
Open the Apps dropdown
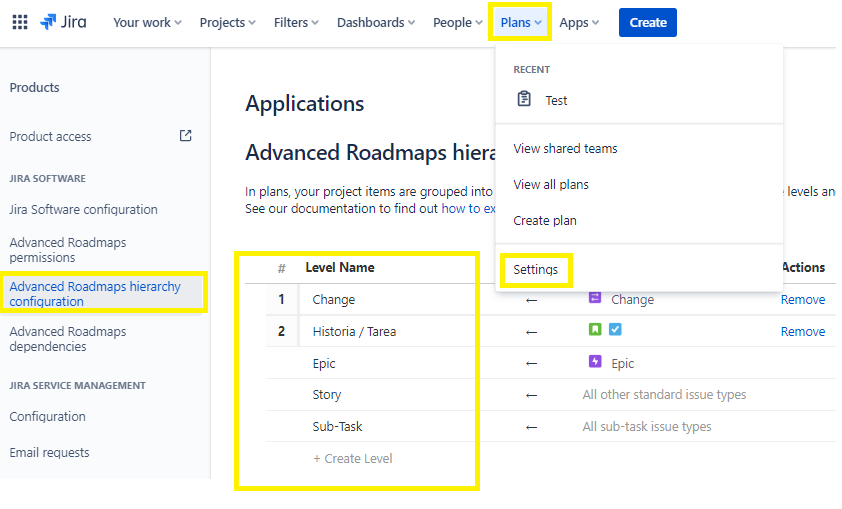579,23
